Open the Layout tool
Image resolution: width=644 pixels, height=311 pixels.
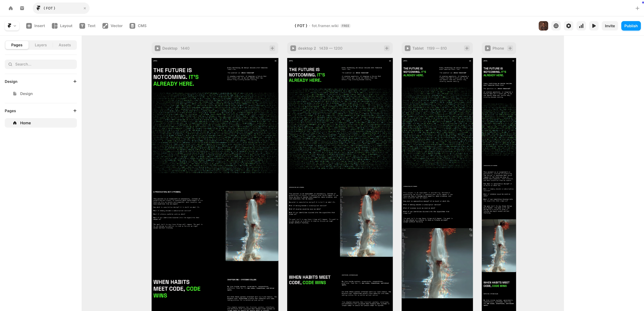coord(62,26)
